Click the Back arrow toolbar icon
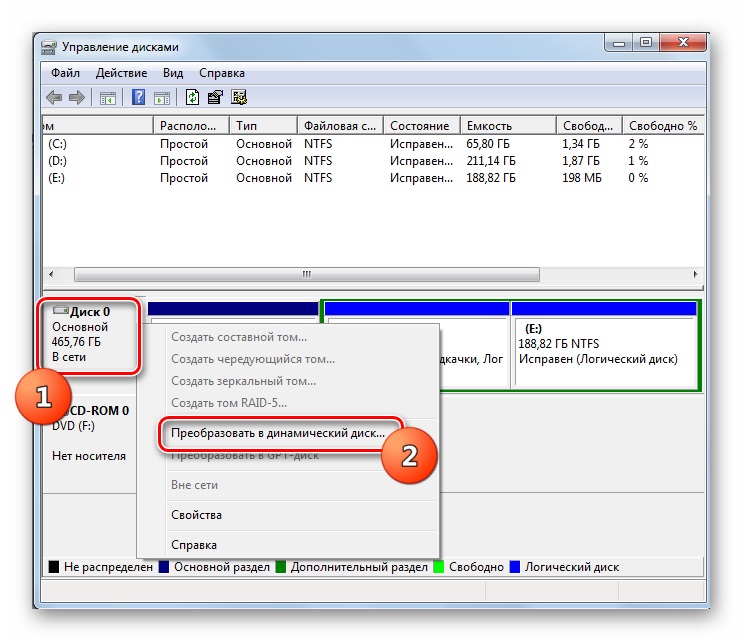This screenshot has height=641, width=742. 54,98
